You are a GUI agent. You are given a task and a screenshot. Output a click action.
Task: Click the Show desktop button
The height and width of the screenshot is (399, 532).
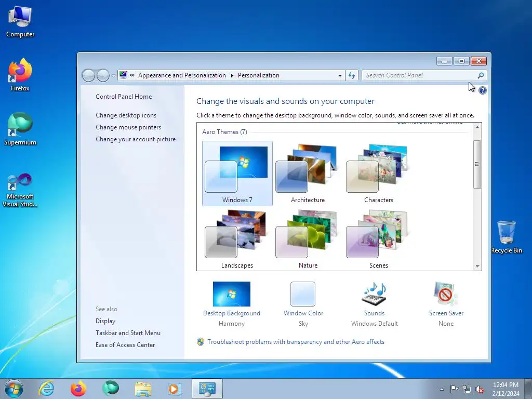coord(528,389)
